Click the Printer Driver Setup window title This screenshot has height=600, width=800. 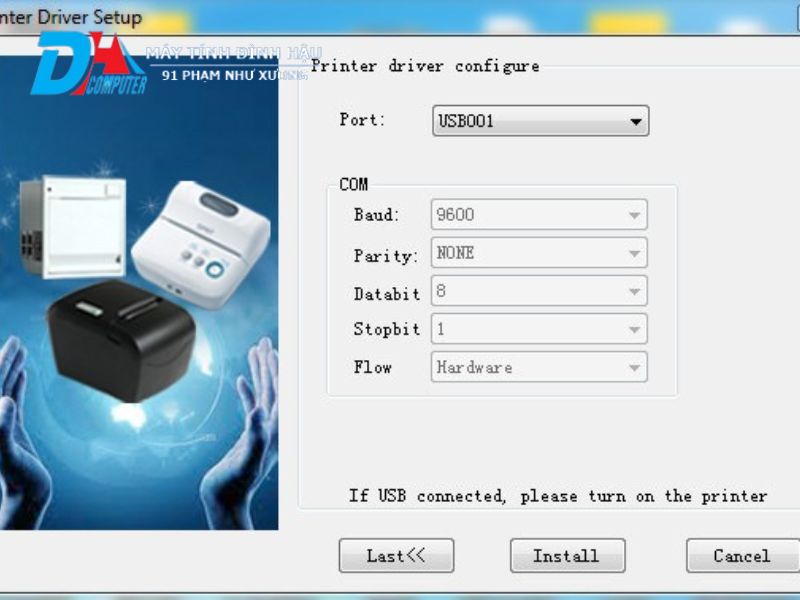[x=71, y=17]
